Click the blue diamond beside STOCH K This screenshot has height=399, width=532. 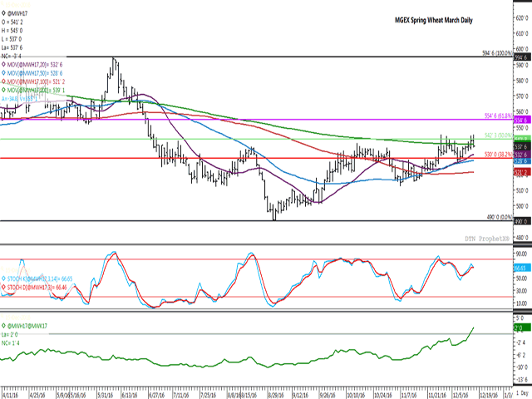[x=3, y=278]
